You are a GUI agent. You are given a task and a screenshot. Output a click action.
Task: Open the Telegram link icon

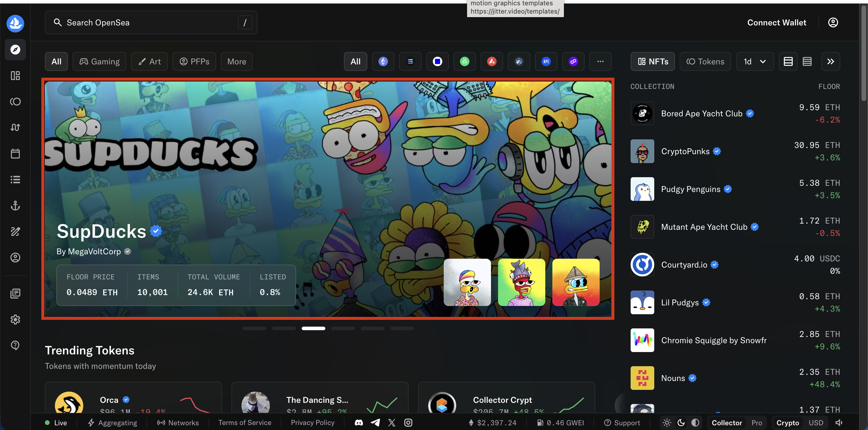(x=375, y=423)
